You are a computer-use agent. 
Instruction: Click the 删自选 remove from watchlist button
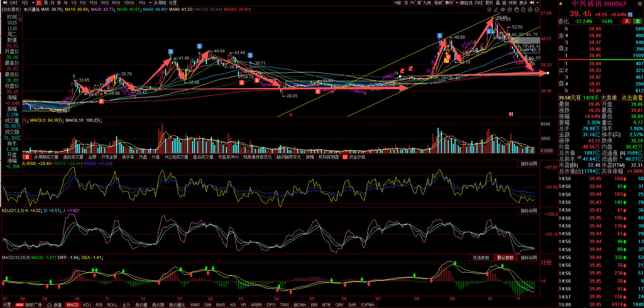[x=466, y=3]
